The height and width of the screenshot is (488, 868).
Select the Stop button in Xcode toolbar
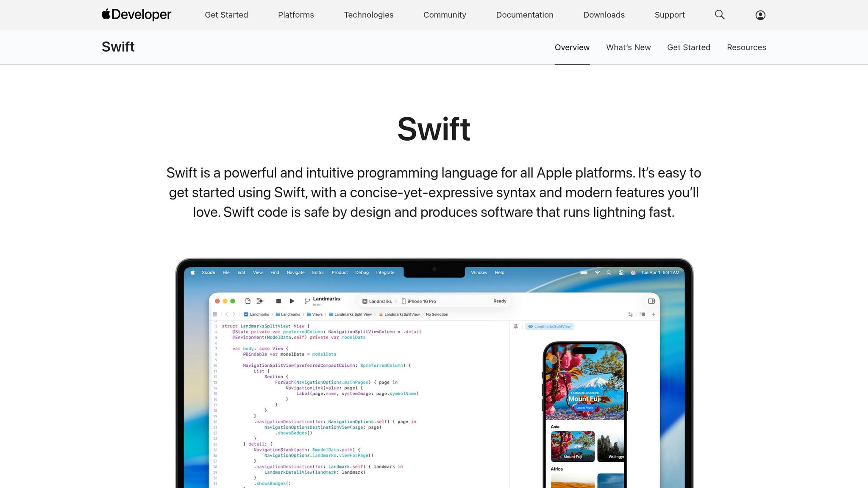[x=278, y=301]
